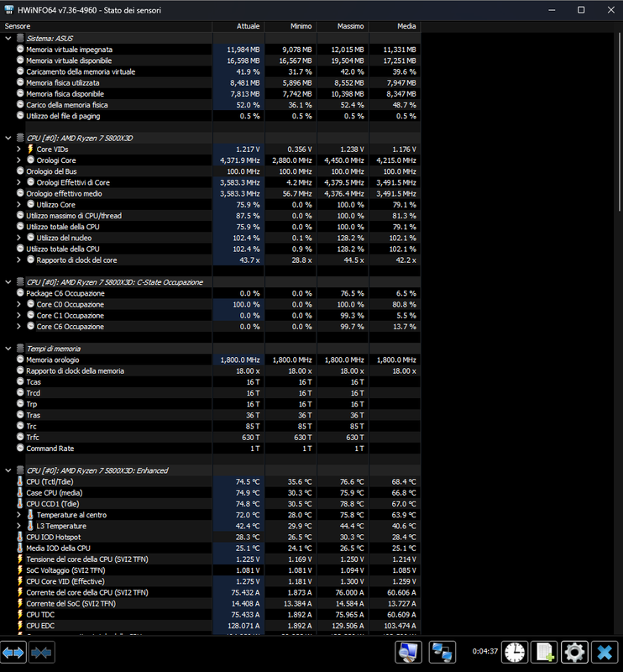Collapse the Tempi di memoria group
This screenshot has height=672, width=623.
click(x=8, y=349)
